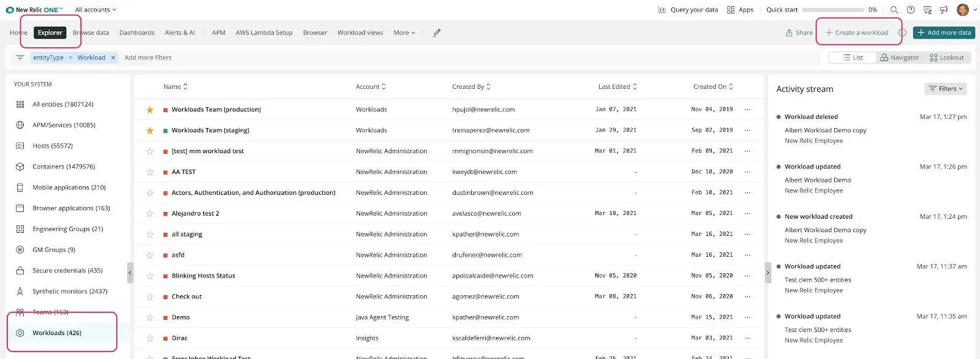Favorite the Dirac workload star
The width and height of the screenshot is (980, 359).
[149, 338]
